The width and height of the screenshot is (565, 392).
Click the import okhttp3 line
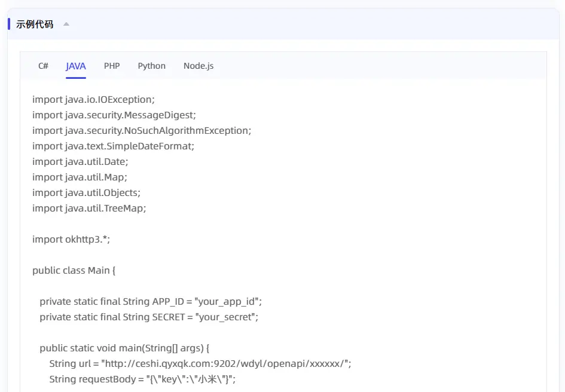71,239
